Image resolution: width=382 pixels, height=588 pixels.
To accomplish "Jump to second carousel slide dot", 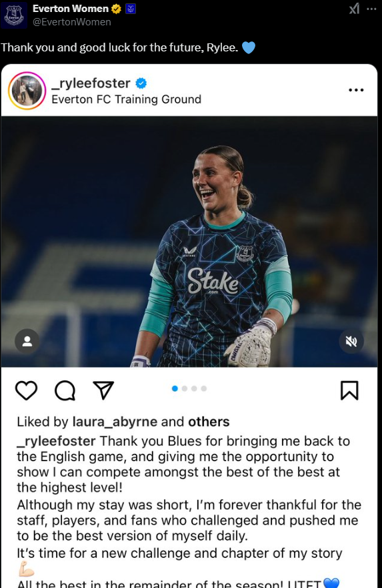I will [x=185, y=388].
